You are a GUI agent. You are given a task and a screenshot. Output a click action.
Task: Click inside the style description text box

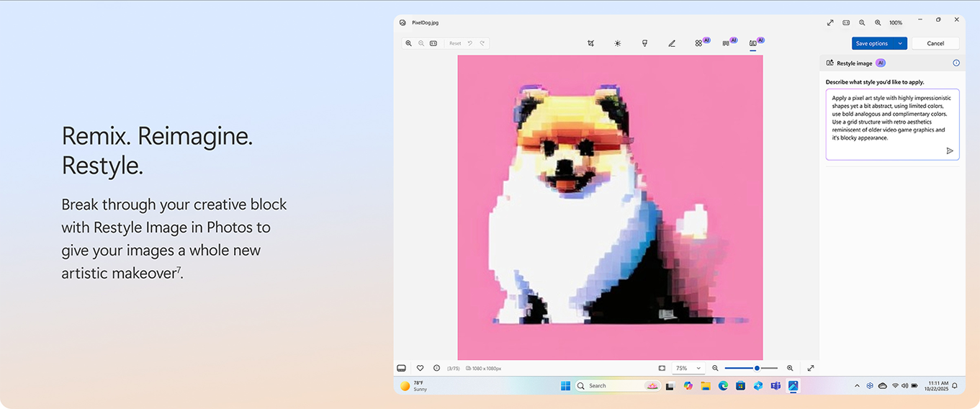(891, 119)
